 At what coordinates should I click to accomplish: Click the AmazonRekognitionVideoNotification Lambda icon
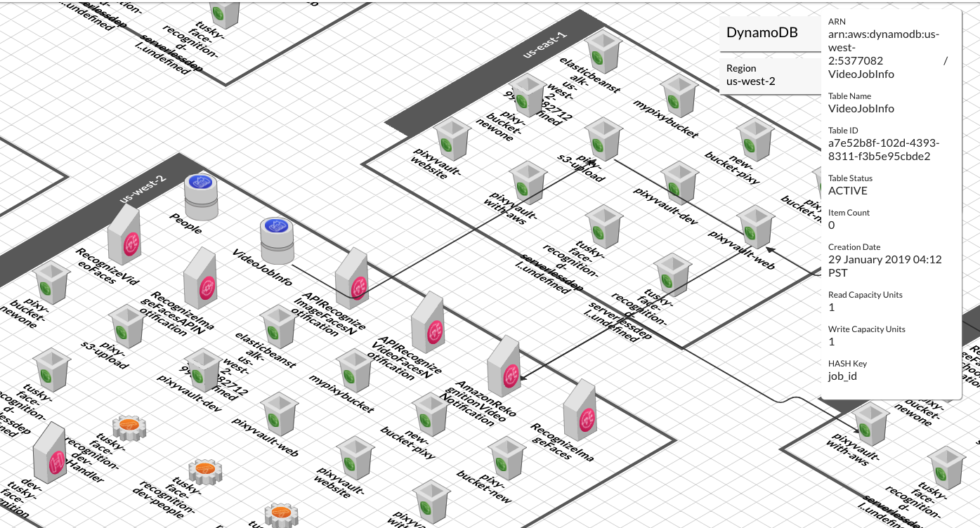[x=504, y=366]
